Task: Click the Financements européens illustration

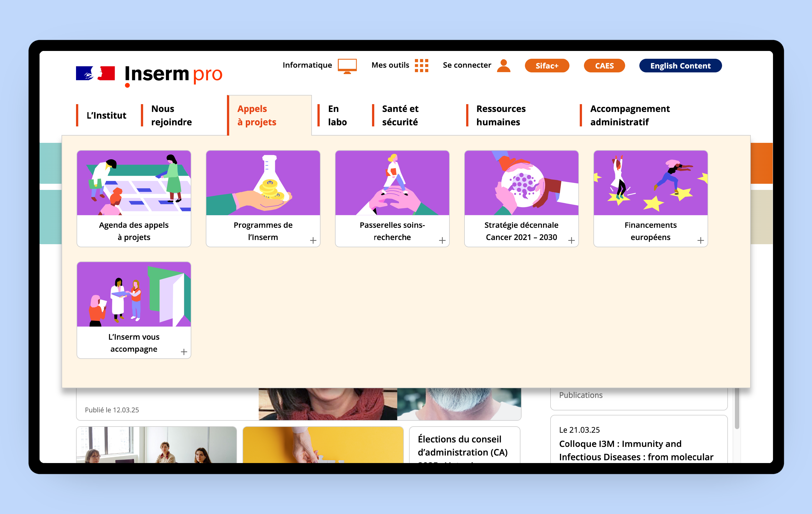Action: tap(650, 183)
